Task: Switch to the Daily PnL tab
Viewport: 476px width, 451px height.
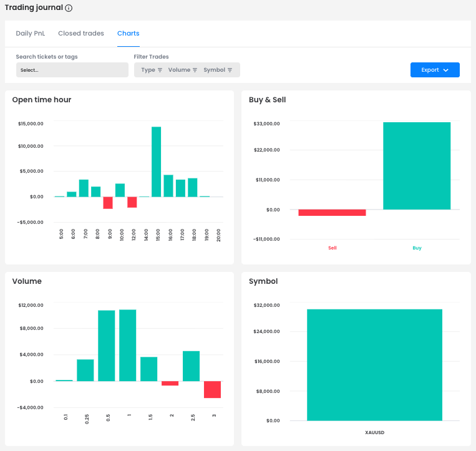Action: tap(32, 34)
